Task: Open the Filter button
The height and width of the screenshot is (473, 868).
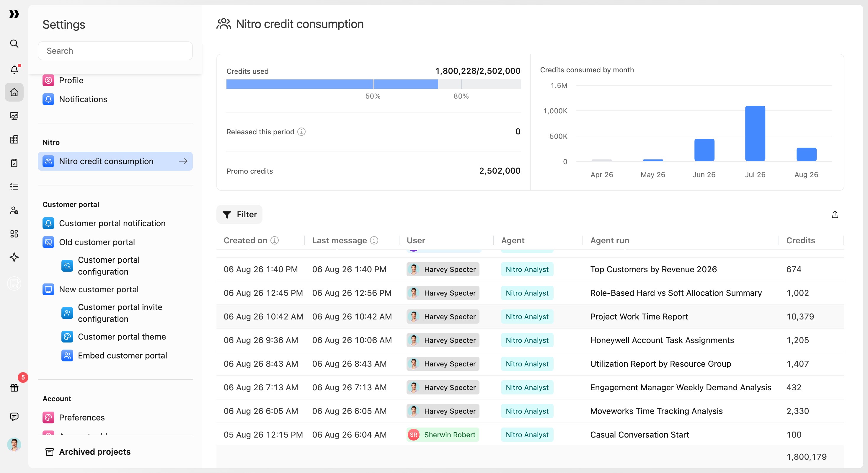Action: coord(239,214)
